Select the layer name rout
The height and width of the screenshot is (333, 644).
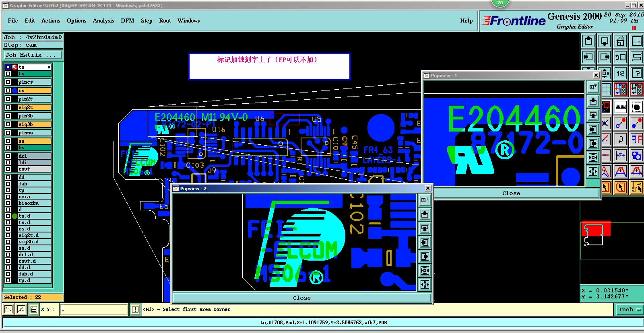point(35,169)
